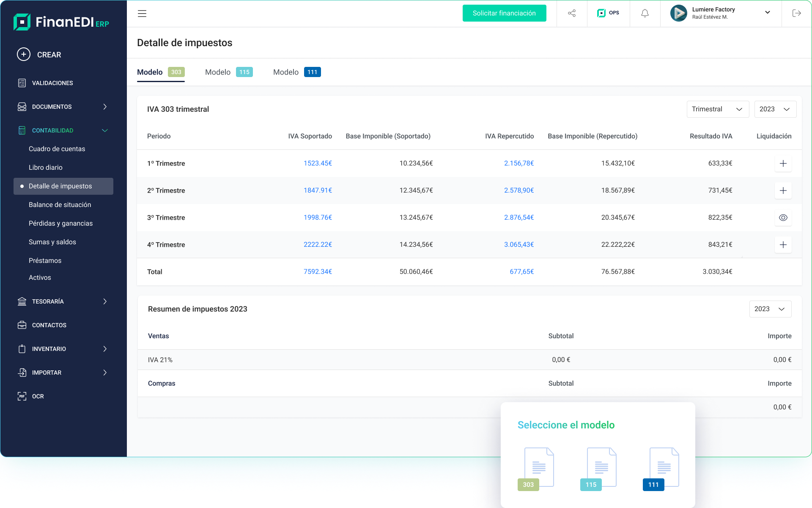Expand the TESORERÍA submenu
The width and height of the screenshot is (812, 508).
[105, 301]
